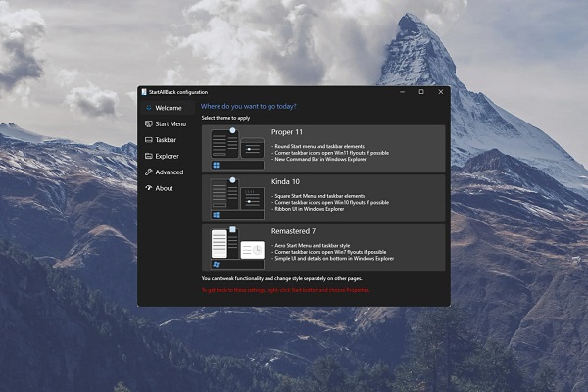The width and height of the screenshot is (588, 392).
Task: Show the About page
Action: point(166,188)
